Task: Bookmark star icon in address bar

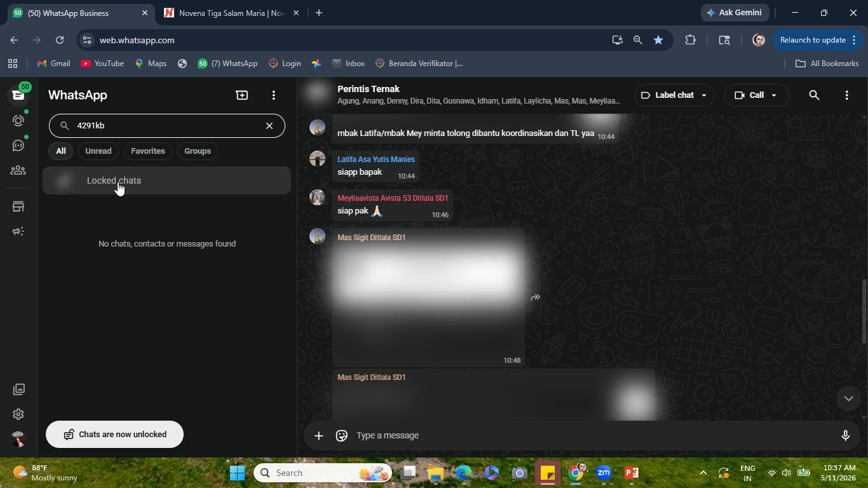Action: [658, 40]
